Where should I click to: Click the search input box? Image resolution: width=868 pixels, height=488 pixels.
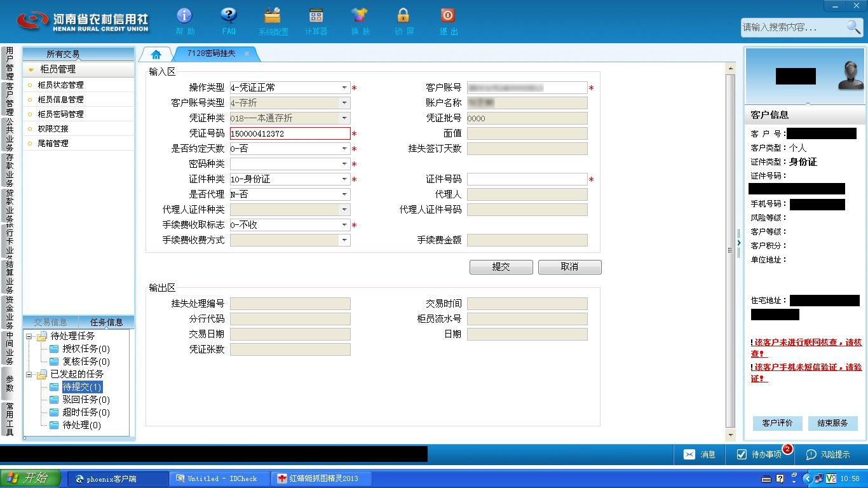[x=793, y=27]
